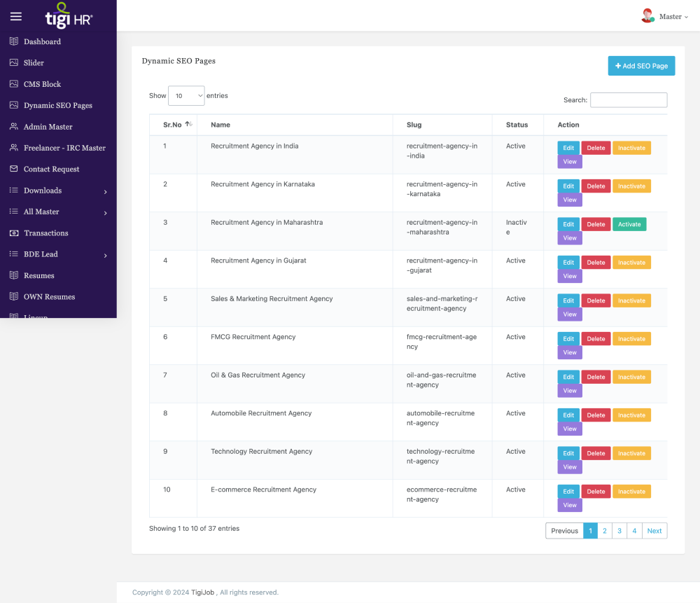Open Dynamic SEO Pages in sidebar

click(57, 106)
